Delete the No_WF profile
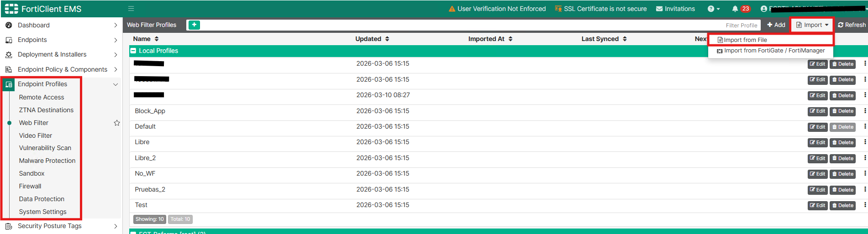The height and width of the screenshot is (234, 868). 843,174
